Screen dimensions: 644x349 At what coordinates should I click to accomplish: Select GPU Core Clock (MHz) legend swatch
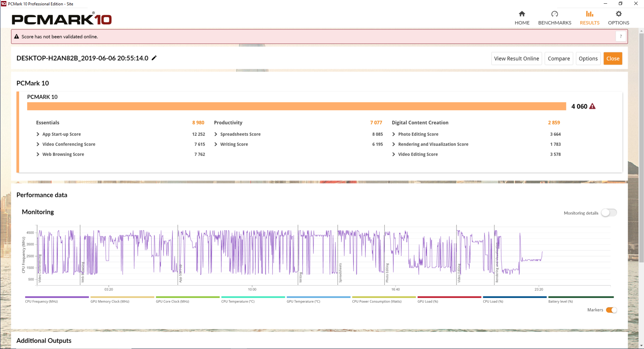click(x=188, y=297)
